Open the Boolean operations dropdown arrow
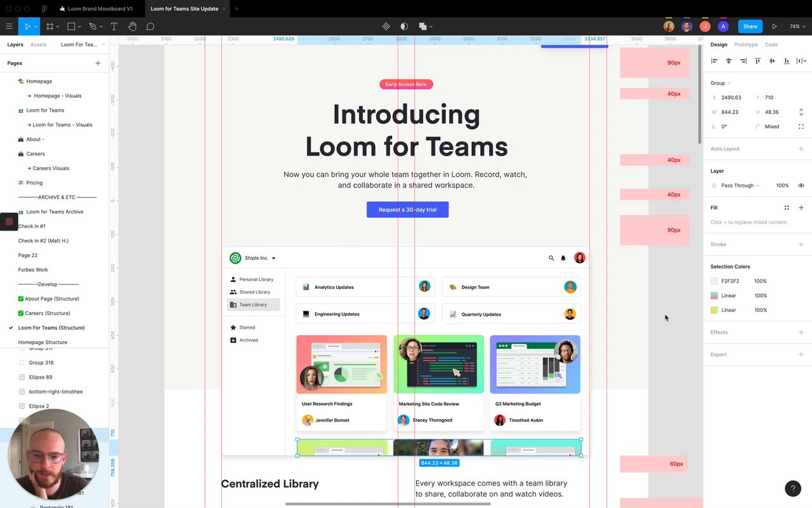 tap(431, 27)
